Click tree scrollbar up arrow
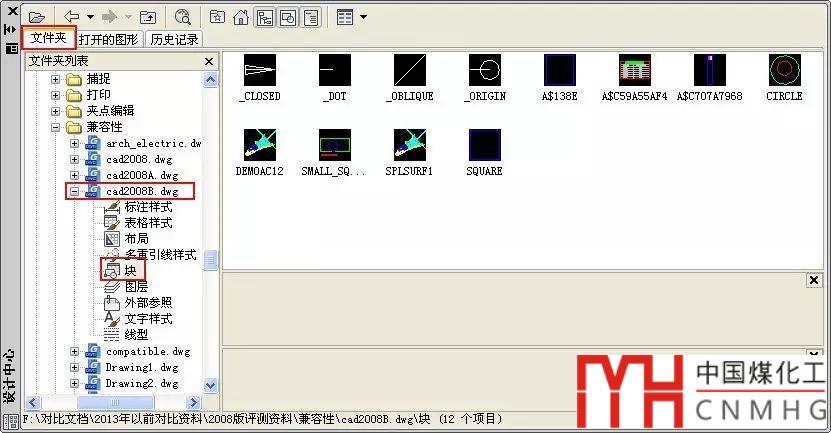 coord(210,80)
